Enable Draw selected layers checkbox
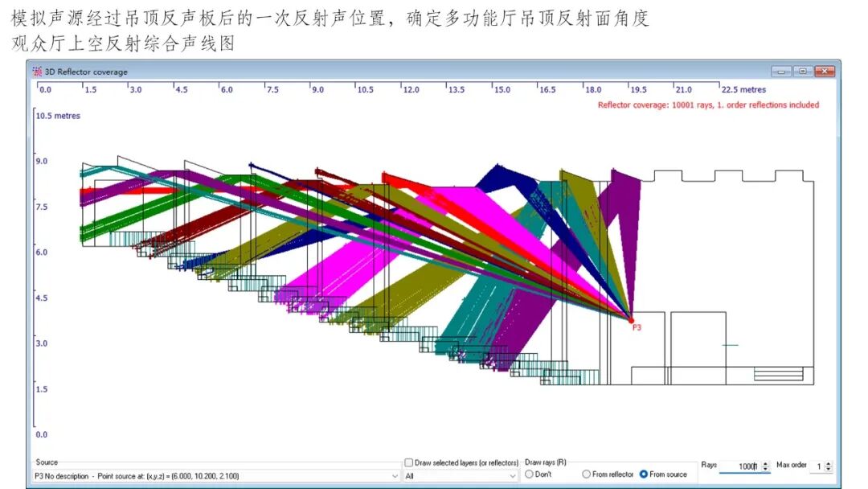Viewport: 868px width, 489px height. tap(408, 462)
